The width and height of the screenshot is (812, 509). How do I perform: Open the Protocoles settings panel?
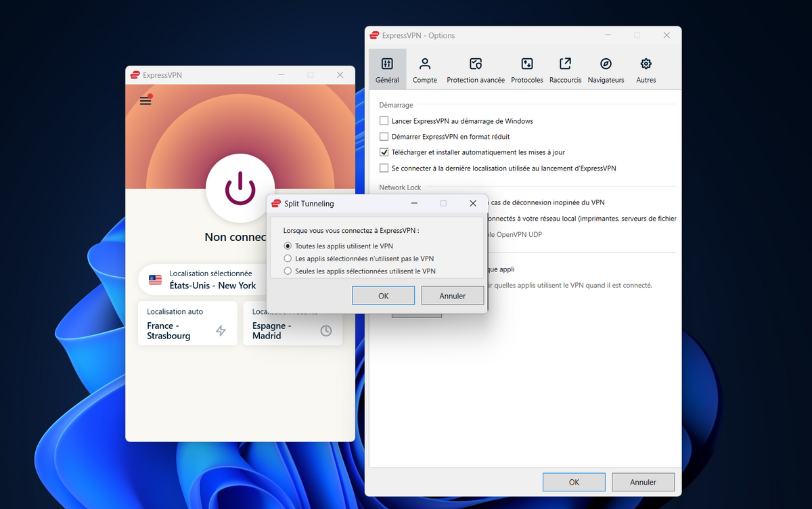pos(526,68)
